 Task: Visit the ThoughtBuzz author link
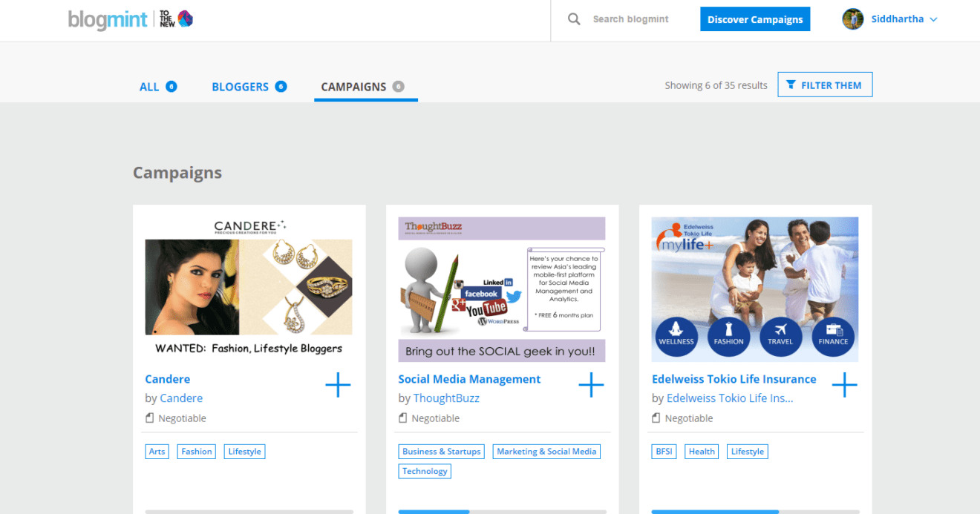(446, 398)
